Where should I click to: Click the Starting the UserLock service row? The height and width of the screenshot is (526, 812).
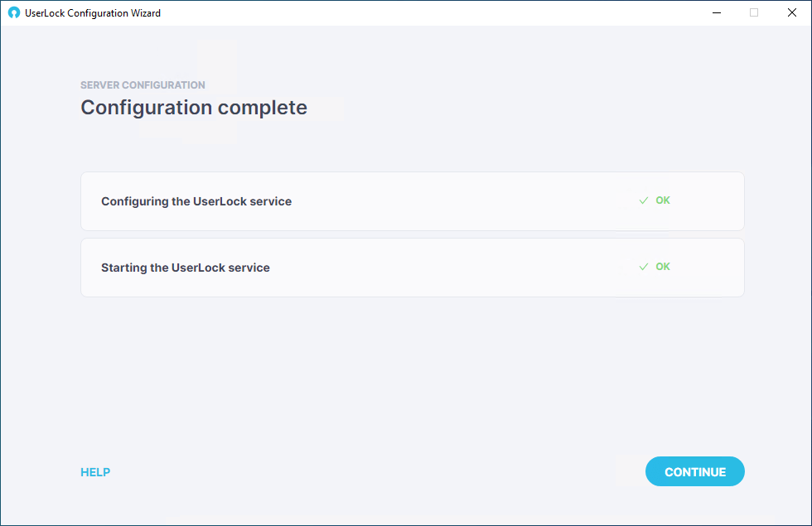tap(413, 268)
